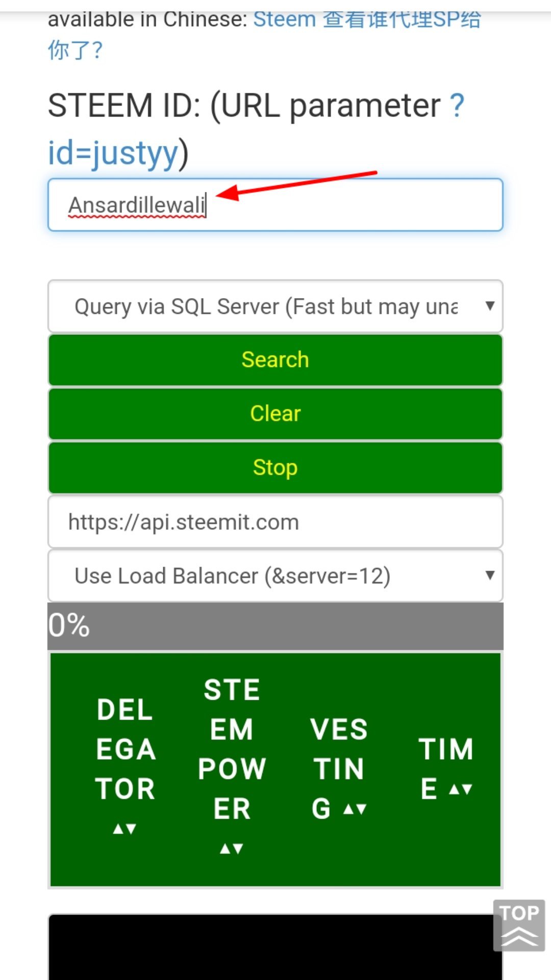Click the green Stop button
The image size is (551, 980).
coord(275,468)
